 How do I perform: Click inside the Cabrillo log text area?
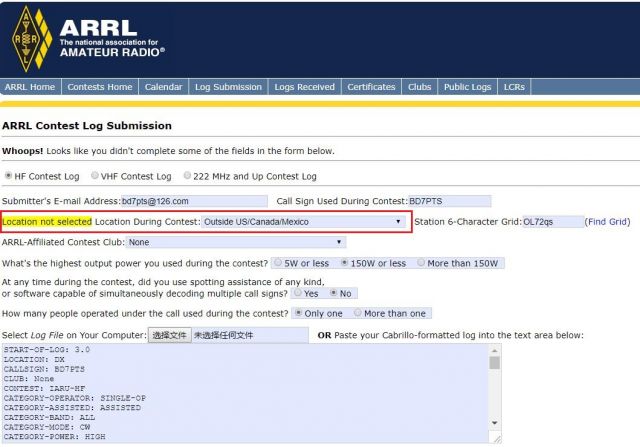pyautogui.click(x=246, y=394)
